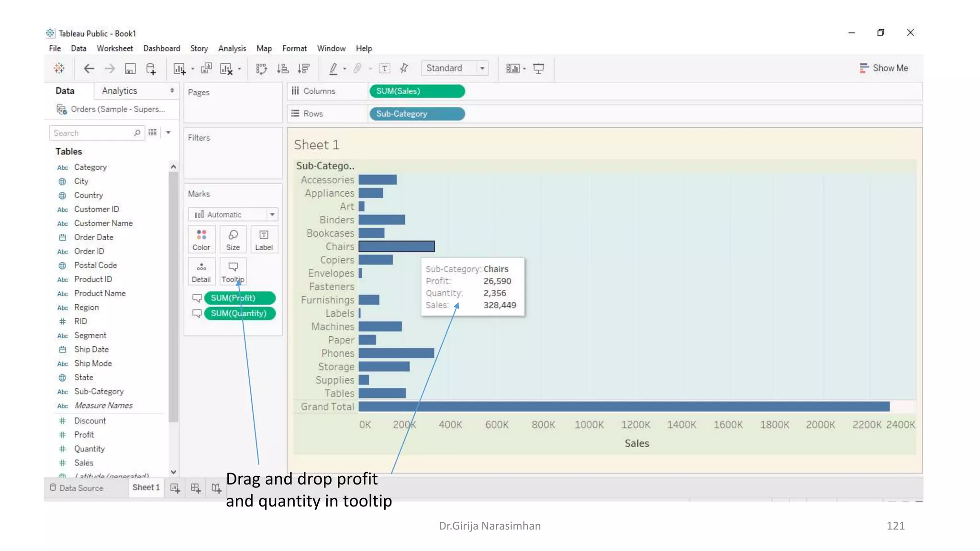Open dropdown arrow next to Show/hide cards

(524, 69)
